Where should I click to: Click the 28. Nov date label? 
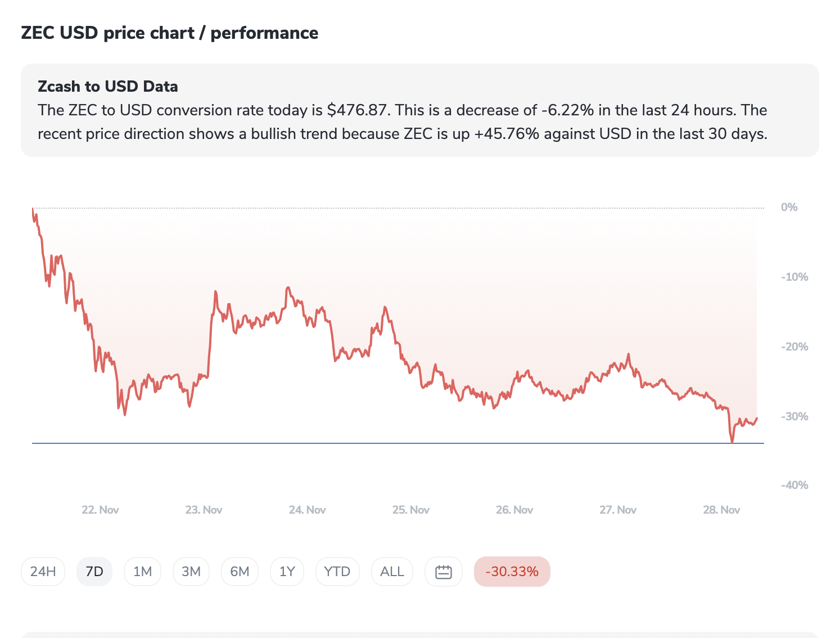(721, 510)
